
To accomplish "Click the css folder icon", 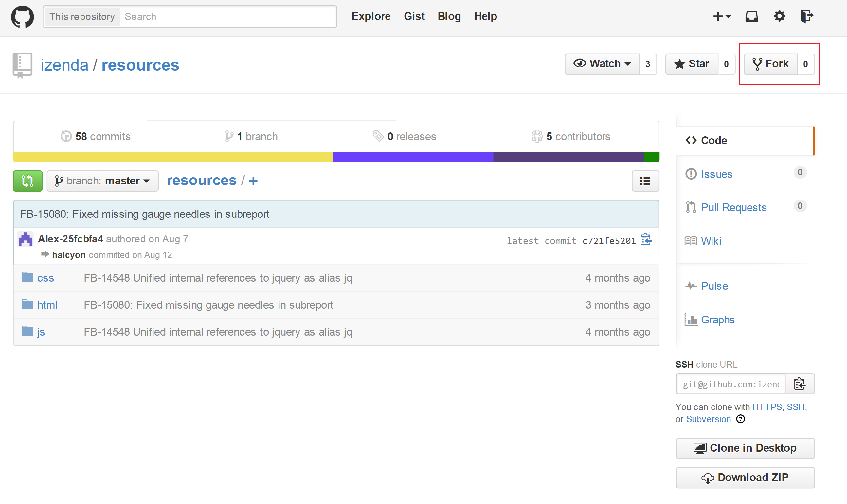I will point(27,277).
